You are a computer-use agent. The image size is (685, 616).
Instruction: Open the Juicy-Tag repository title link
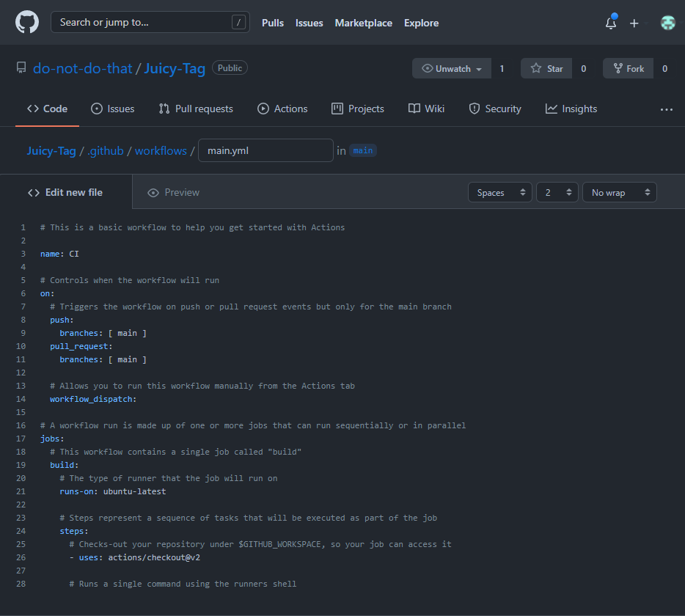pyautogui.click(x=175, y=69)
